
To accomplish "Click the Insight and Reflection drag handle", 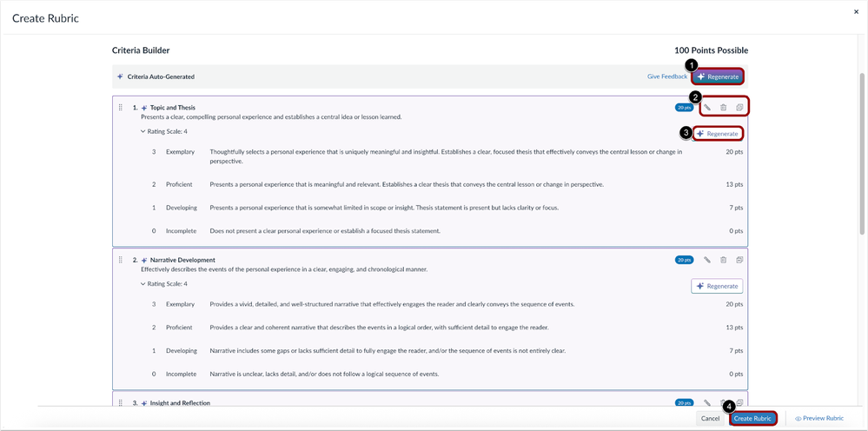I will tap(121, 403).
